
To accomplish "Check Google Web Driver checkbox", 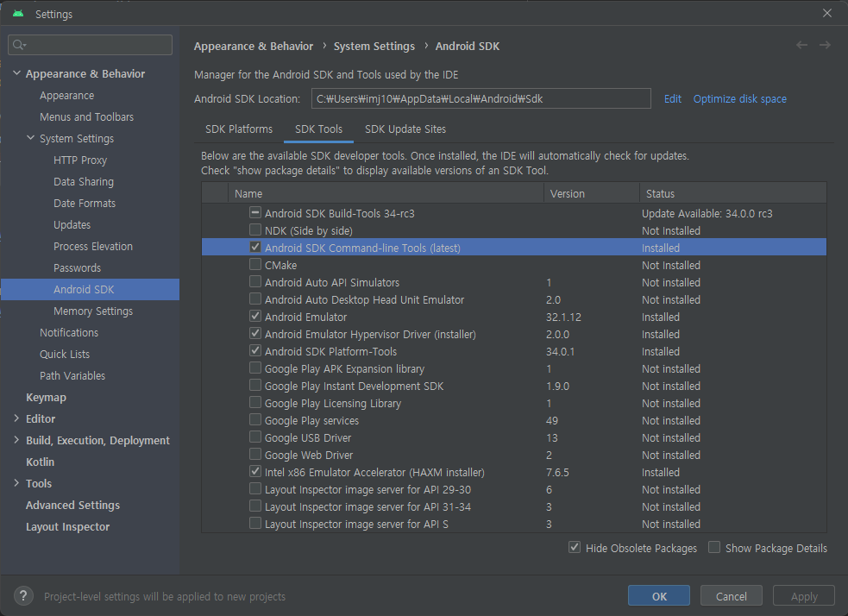I will pyautogui.click(x=255, y=455).
